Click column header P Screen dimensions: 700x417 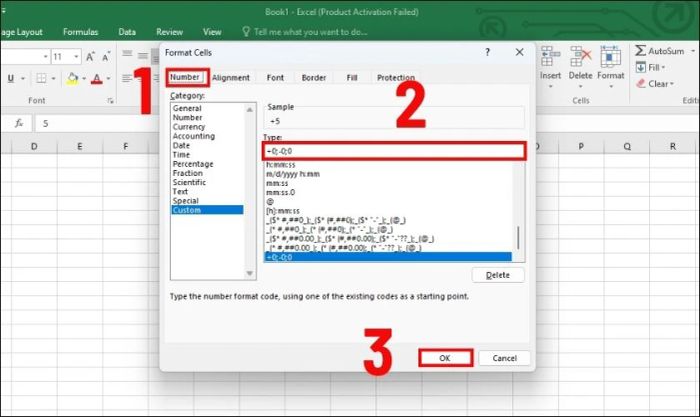click(x=581, y=146)
